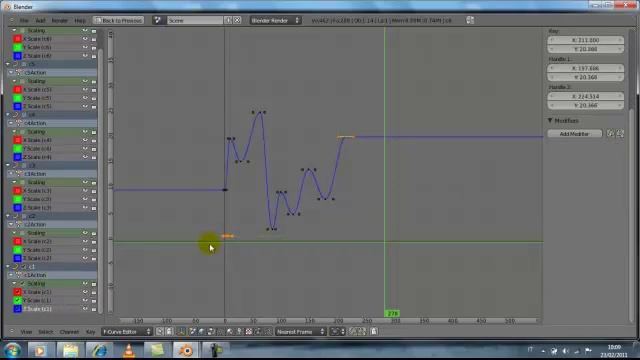Click the Add Modifier button
Image resolution: width=640 pixels, height=360 pixels.
click(574, 134)
